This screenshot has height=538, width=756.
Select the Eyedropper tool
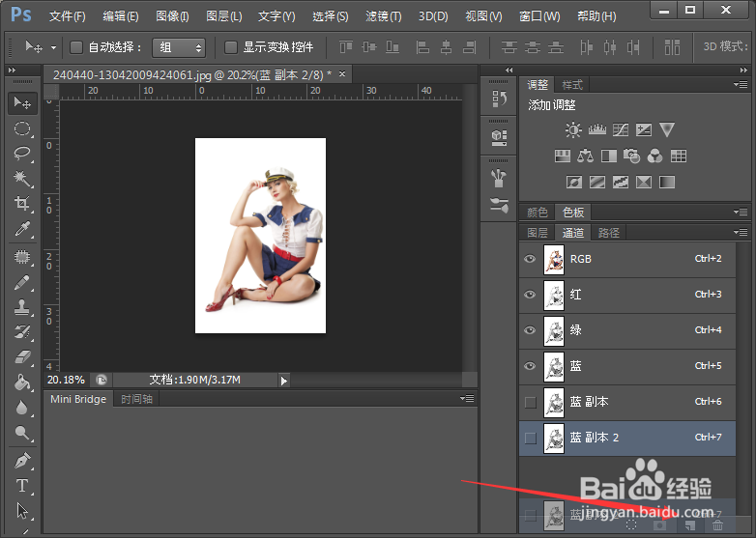(22, 229)
